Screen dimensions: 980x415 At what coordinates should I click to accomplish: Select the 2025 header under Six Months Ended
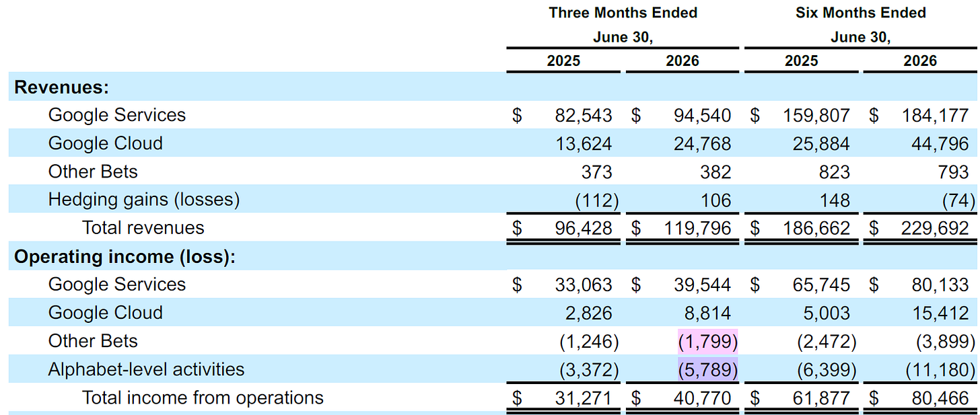click(801, 61)
